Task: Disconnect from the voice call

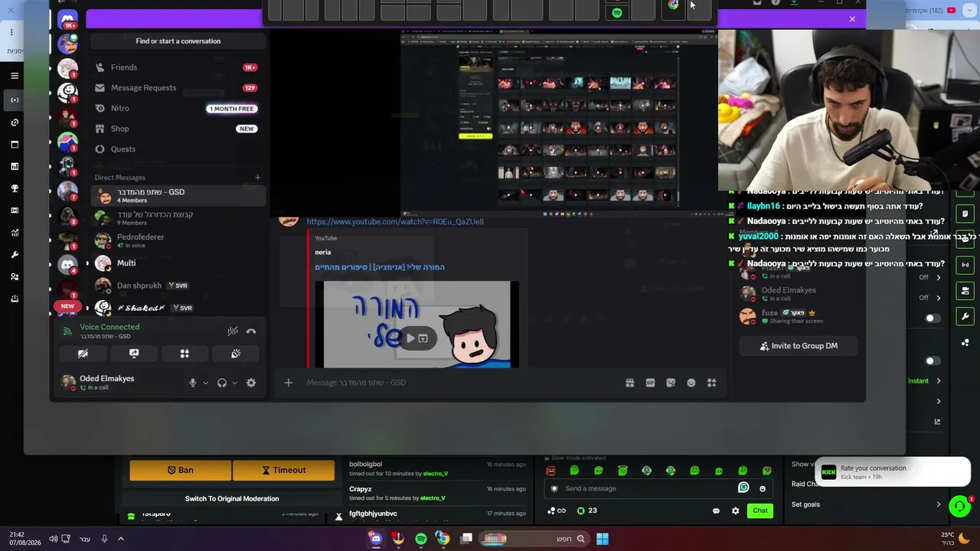Action: pyautogui.click(x=251, y=331)
